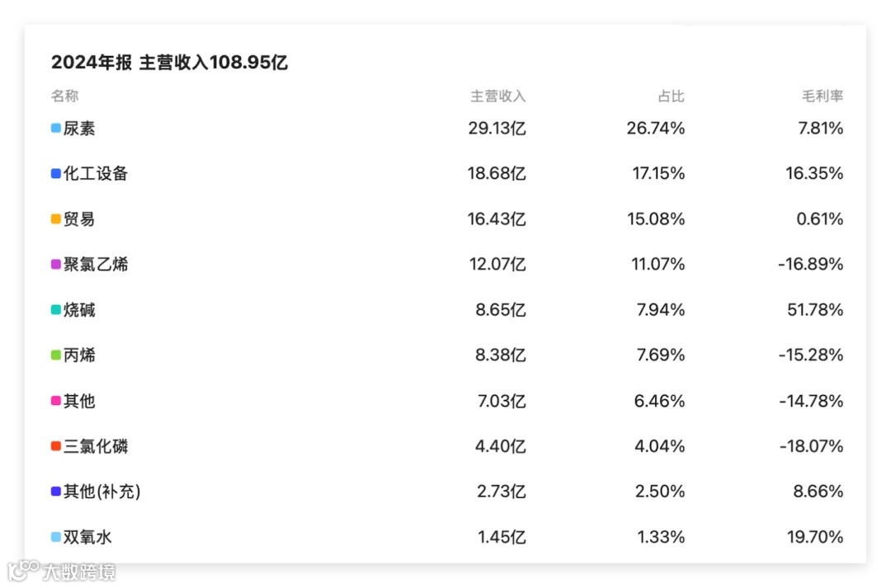Click the 29.13亿 revenue value
This screenshot has width=891, height=588.
(497, 129)
